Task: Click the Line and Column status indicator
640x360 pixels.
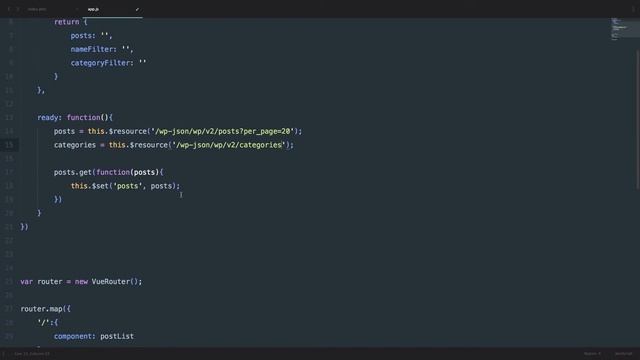Action: click(32, 353)
